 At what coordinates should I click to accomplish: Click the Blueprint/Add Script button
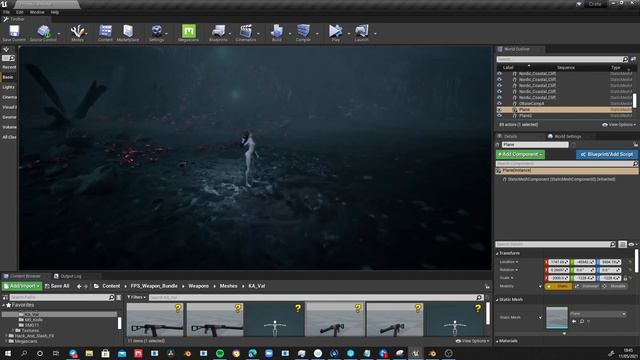click(x=607, y=154)
